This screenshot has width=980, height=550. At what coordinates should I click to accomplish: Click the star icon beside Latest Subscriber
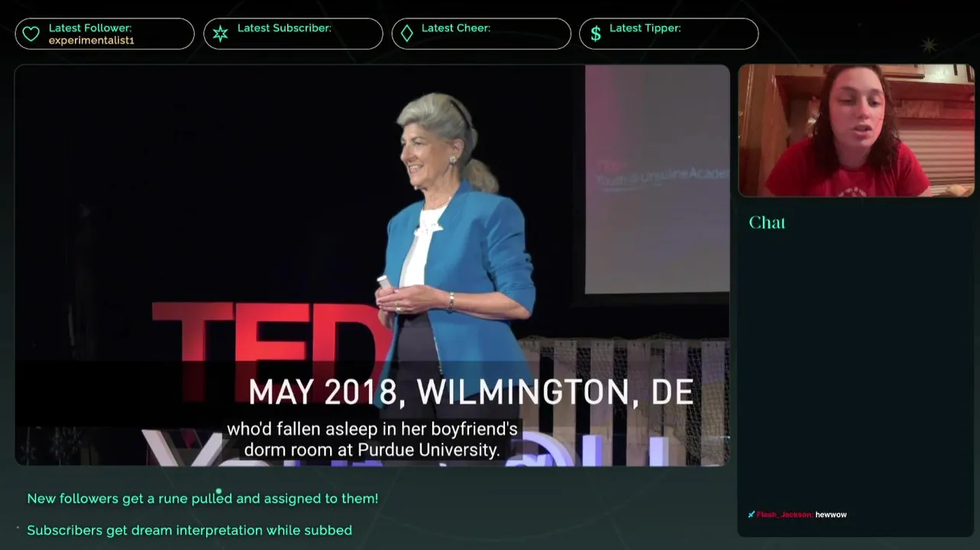pos(220,34)
